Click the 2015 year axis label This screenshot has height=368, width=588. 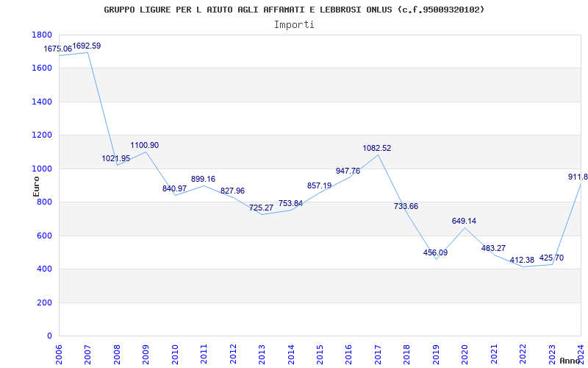320,355
